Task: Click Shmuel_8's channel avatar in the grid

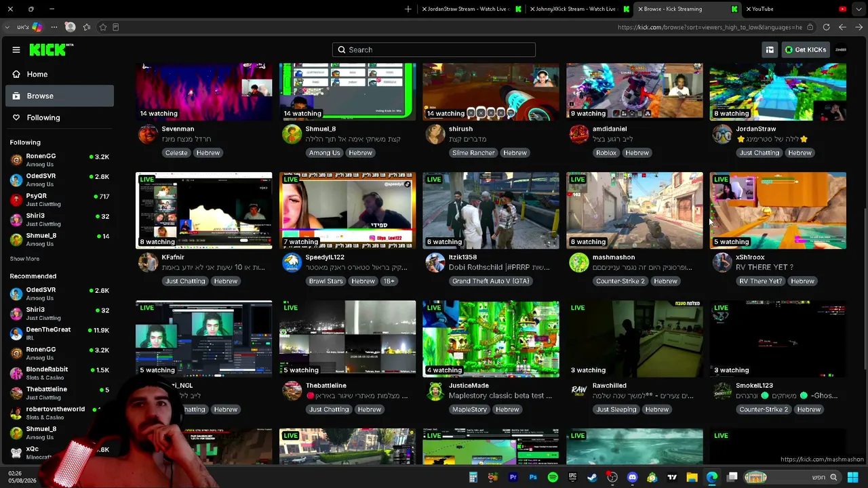Action: (292, 134)
